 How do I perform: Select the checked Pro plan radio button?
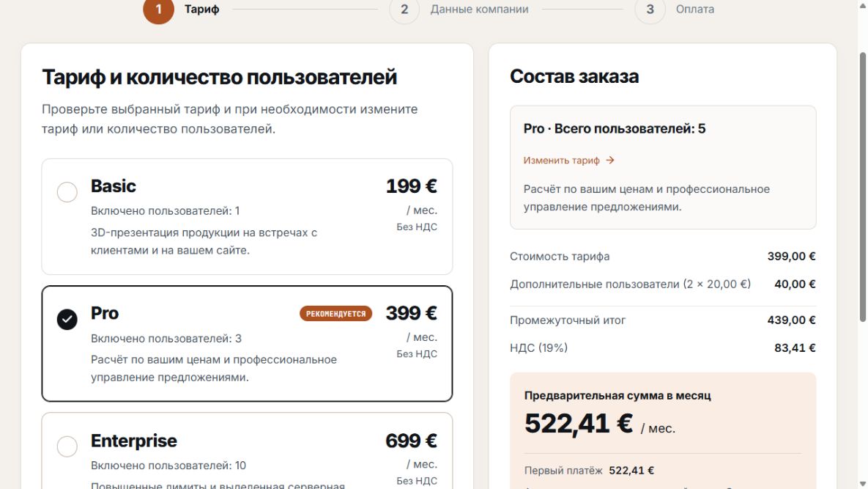click(67, 320)
